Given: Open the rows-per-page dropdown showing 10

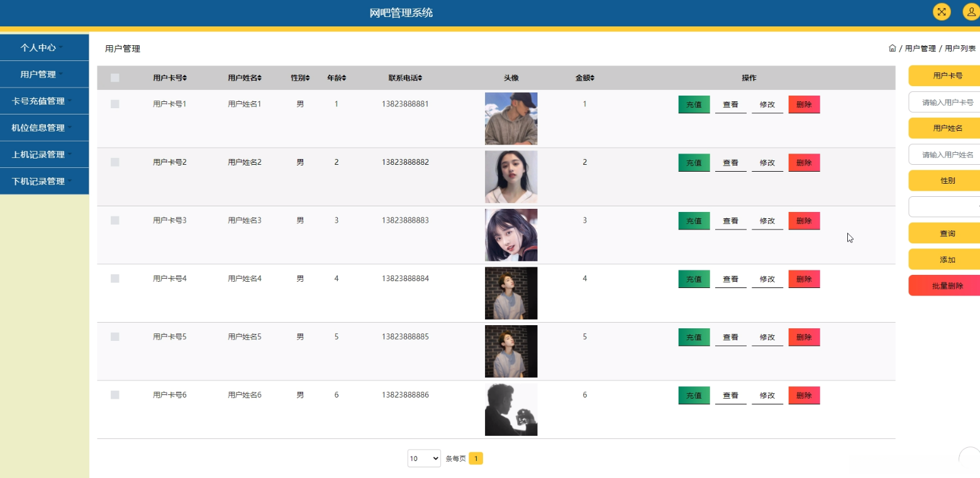Looking at the screenshot, I should (424, 459).
